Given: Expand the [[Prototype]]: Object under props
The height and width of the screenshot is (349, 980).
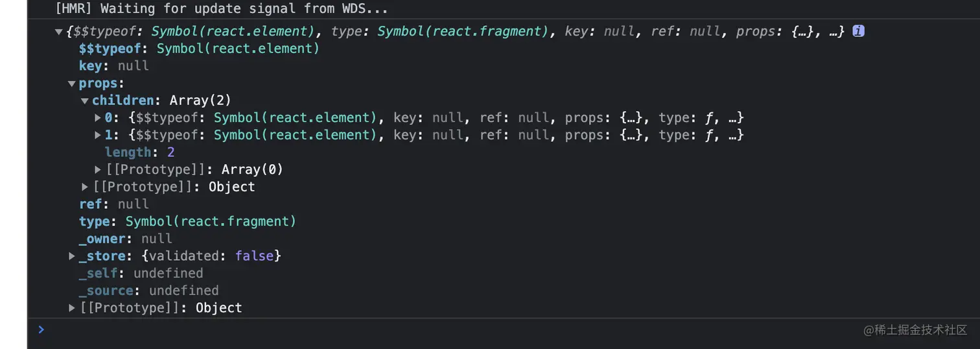Looking at the screenshot, I should pos(85,187).
